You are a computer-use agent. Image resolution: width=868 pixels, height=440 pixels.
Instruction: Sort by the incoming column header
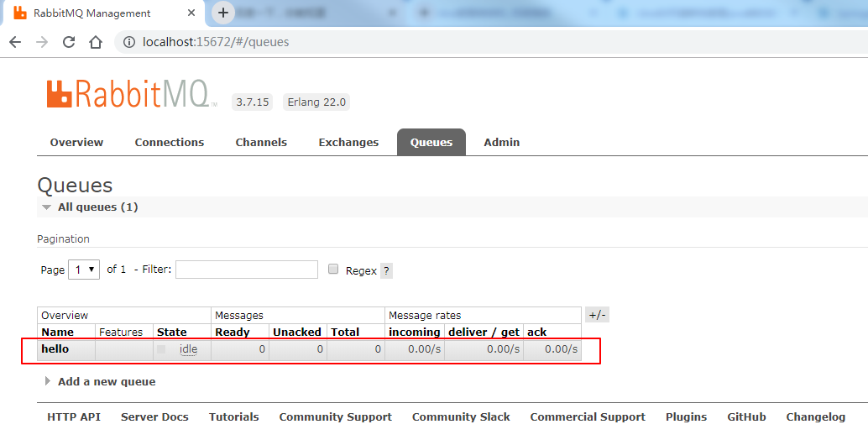[x=415, y=332]
